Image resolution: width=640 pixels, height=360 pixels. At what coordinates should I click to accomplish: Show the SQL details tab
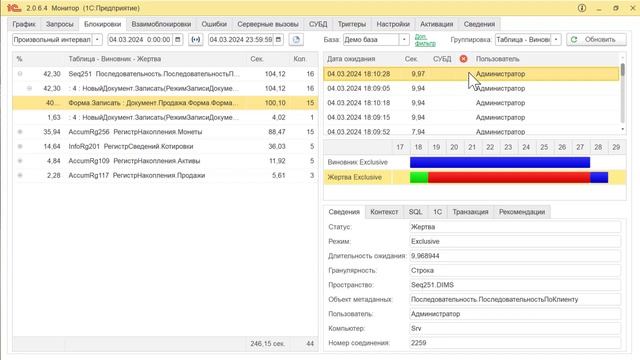click(x=416, y=212)
